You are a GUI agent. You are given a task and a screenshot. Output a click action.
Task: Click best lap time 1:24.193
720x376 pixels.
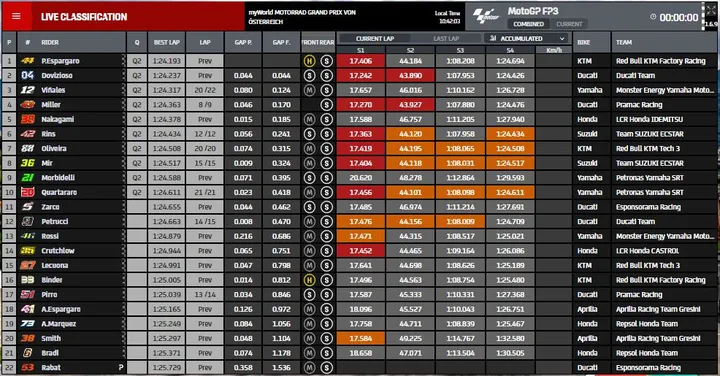coord(167,61)
